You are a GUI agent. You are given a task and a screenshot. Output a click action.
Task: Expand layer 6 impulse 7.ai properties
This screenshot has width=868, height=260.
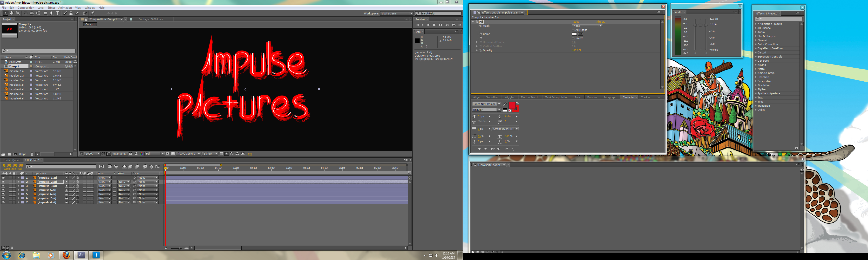tap(19, 198)
